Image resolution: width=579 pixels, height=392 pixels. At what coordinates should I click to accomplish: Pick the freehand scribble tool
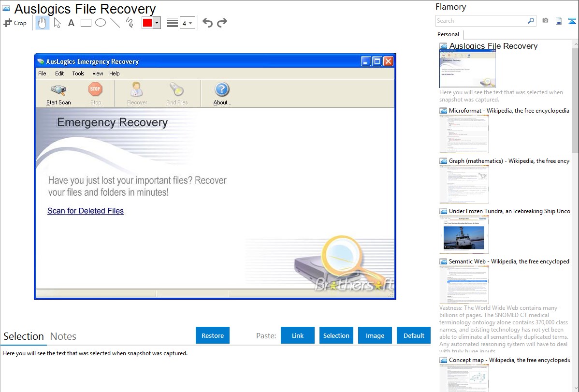(130, 23)
